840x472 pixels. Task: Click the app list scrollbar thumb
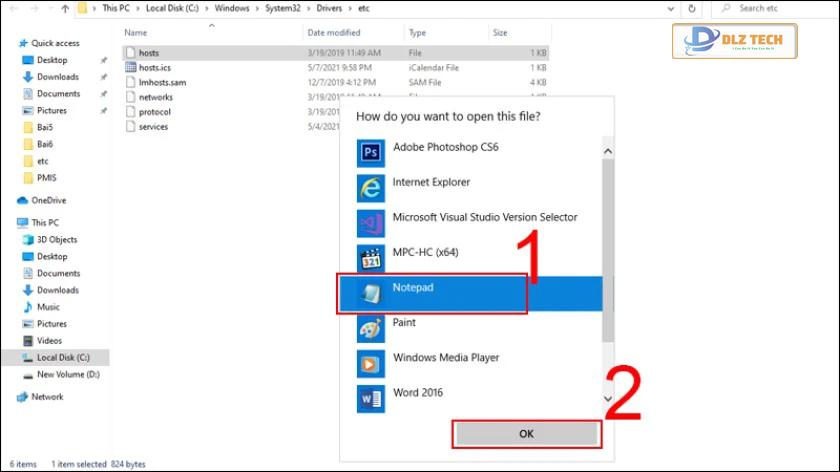pos(608,250)
